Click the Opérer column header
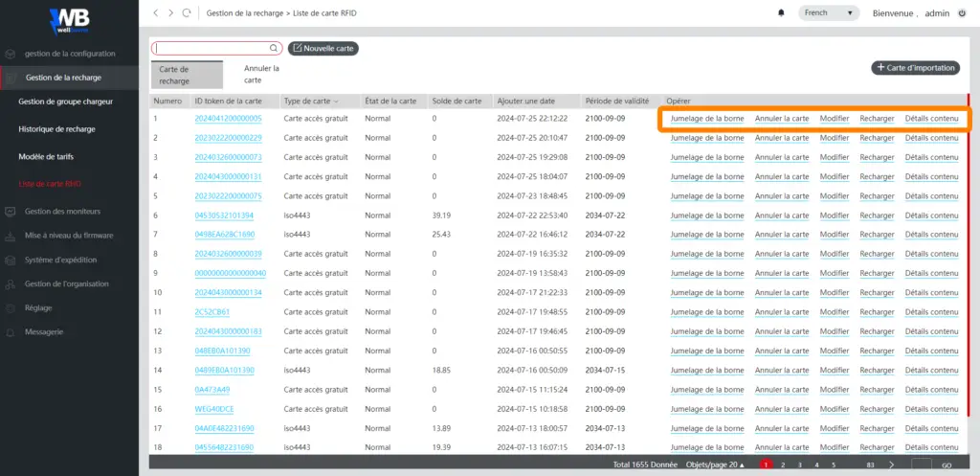 [x=679, y=101]
